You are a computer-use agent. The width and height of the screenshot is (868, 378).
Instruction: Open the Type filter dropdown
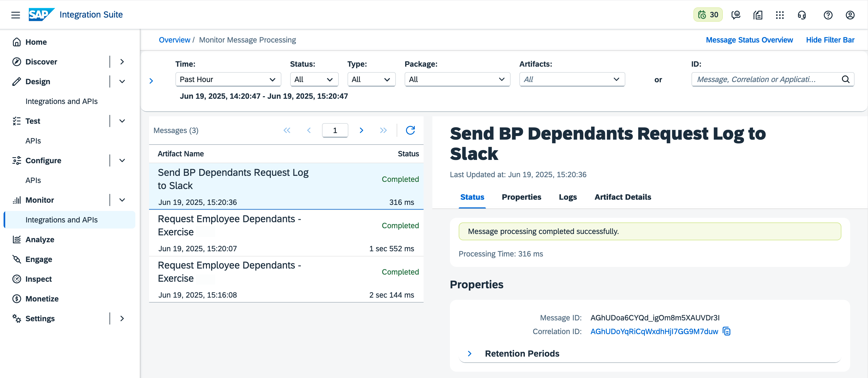pyautogui.click(x=371, y=80)
